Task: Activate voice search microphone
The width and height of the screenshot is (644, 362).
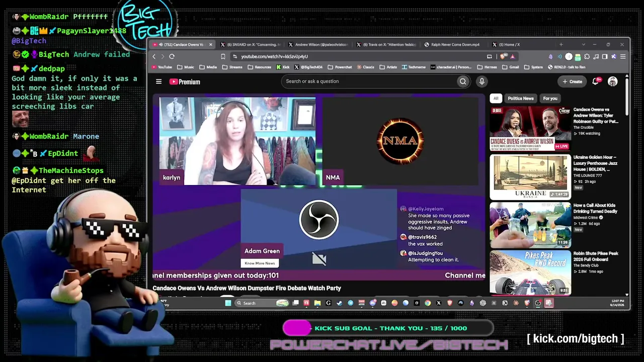Action: point(481,81)
